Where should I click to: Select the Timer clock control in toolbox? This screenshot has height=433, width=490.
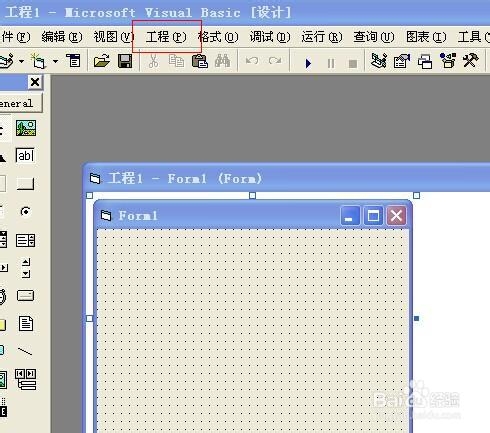point(3,296)
